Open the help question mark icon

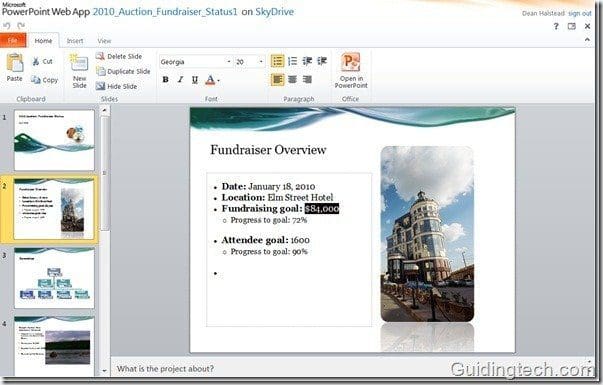pos(556,26)
